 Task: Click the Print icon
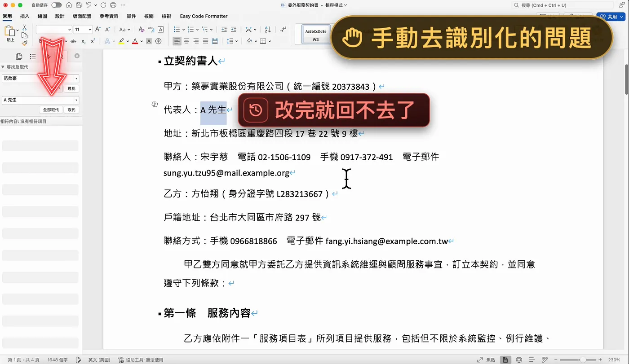113,5
